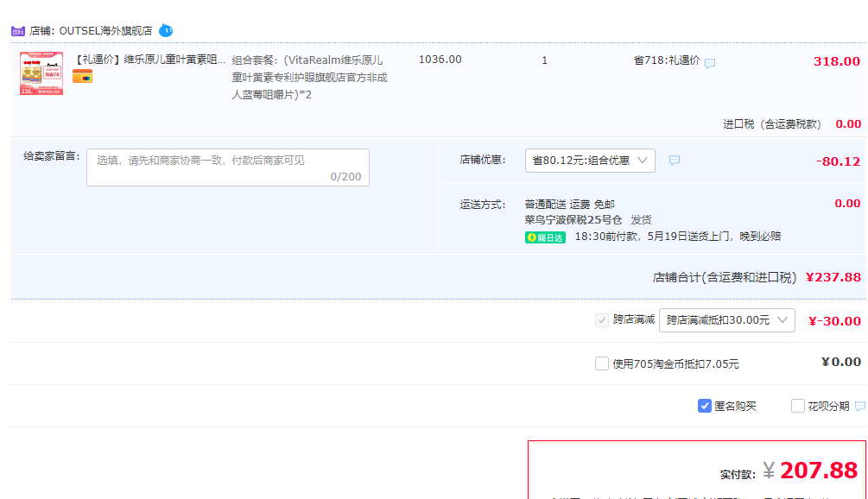Click the 18:30前付款 delivery promise text
This screenshot has height=499, width=868.
pos(678,237)
